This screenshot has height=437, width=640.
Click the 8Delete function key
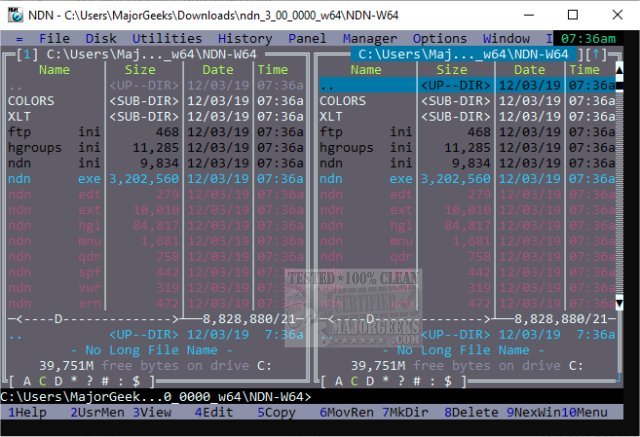pyautogui.click(x=471, y=413)
